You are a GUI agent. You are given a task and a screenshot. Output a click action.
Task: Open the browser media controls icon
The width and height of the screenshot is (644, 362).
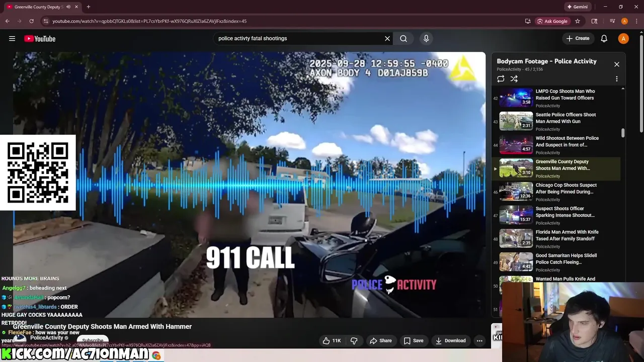(612, 21)
